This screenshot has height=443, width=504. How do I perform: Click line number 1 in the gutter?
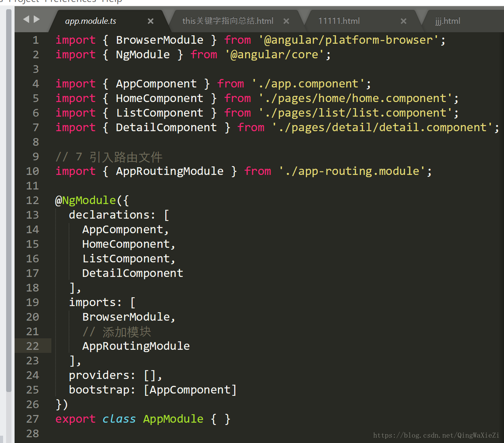(x=36, y=40)
